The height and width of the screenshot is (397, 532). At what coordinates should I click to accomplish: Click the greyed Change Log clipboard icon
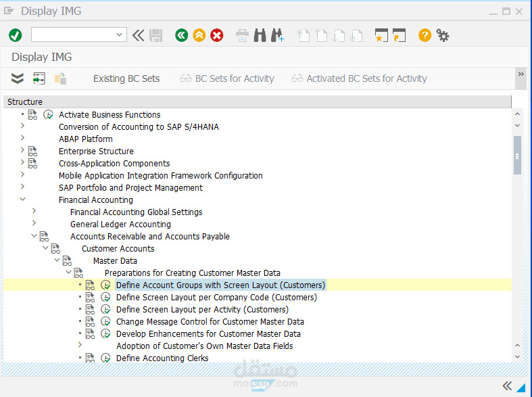click(61, 78)
